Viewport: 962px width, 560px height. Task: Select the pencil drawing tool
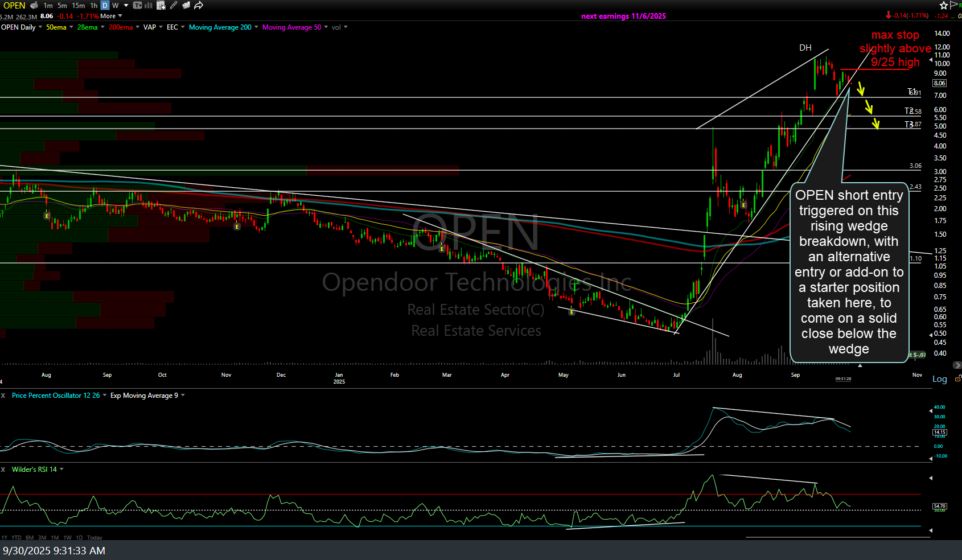coord(174,5)
